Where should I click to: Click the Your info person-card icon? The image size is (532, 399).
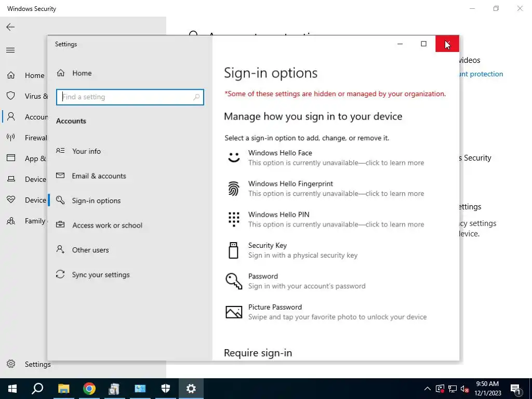tap(60, 151)
